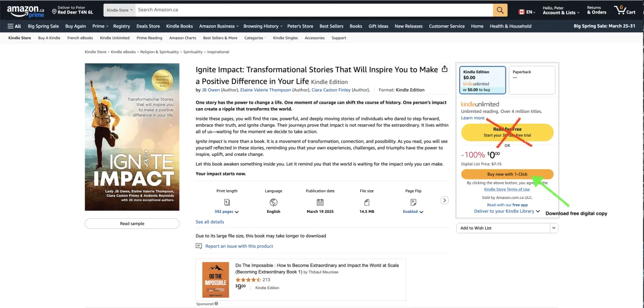Click the Ignite Impact book cover
644x308 pixels.
coord(132,137)
